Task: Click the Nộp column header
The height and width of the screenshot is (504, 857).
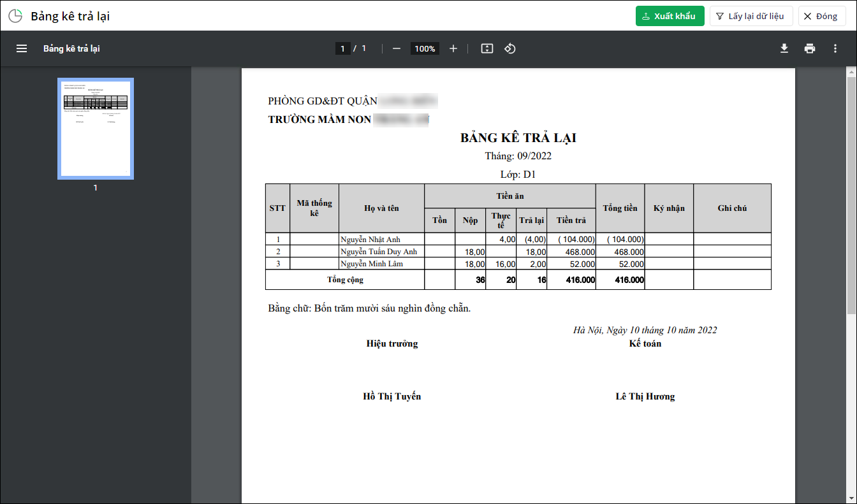Action: tap(471, 220)
